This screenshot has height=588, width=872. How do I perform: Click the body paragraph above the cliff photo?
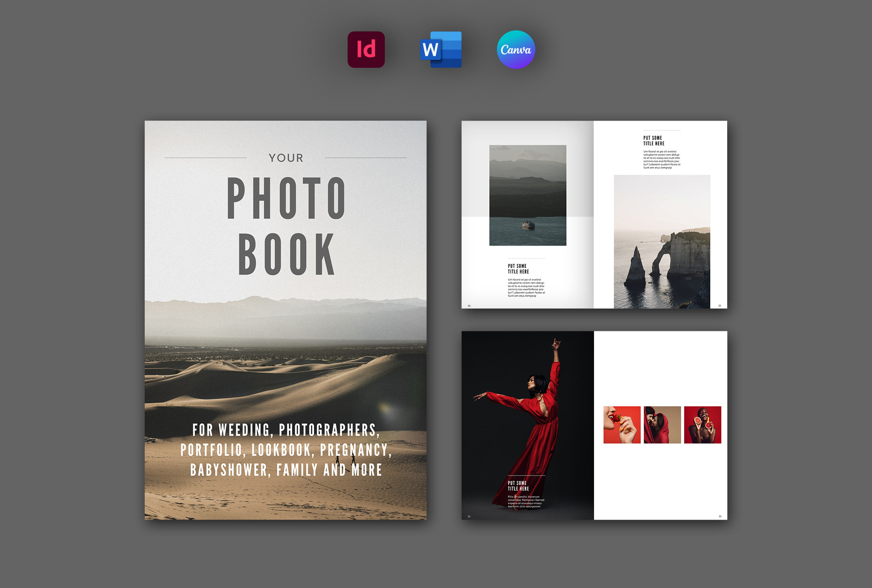coord(662,159)
